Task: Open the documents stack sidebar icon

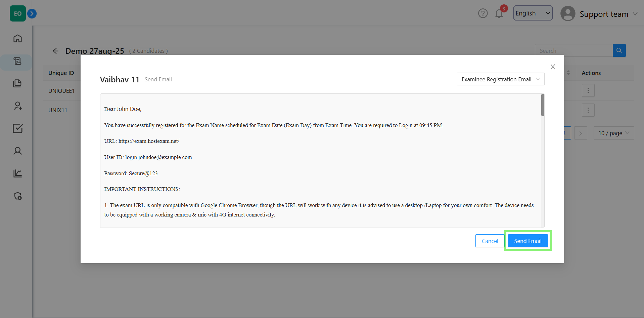Action: pyautogui.click(x=17, y=83)
